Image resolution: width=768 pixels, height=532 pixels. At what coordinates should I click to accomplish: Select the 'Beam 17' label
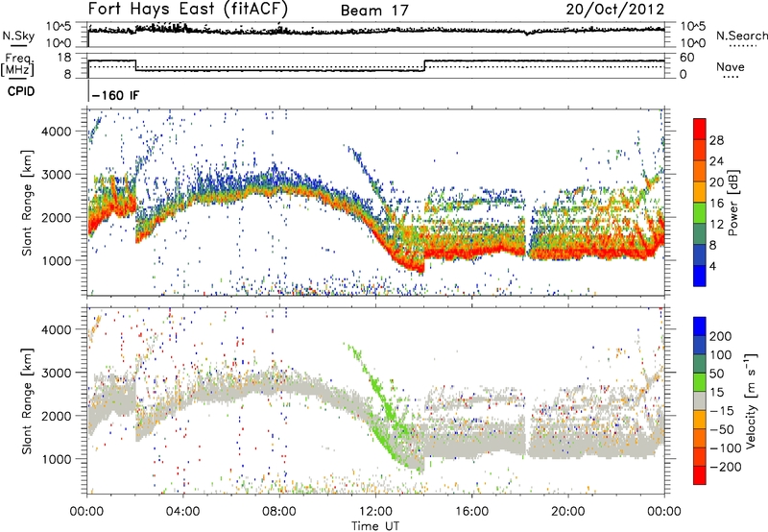tap(374, 11)
